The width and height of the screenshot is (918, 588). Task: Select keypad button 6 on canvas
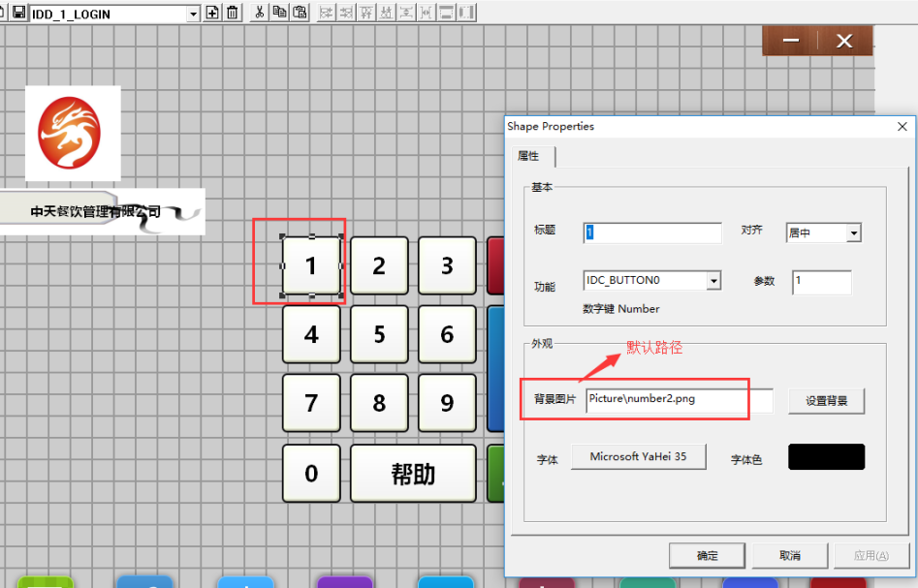(x=447, y=334)
